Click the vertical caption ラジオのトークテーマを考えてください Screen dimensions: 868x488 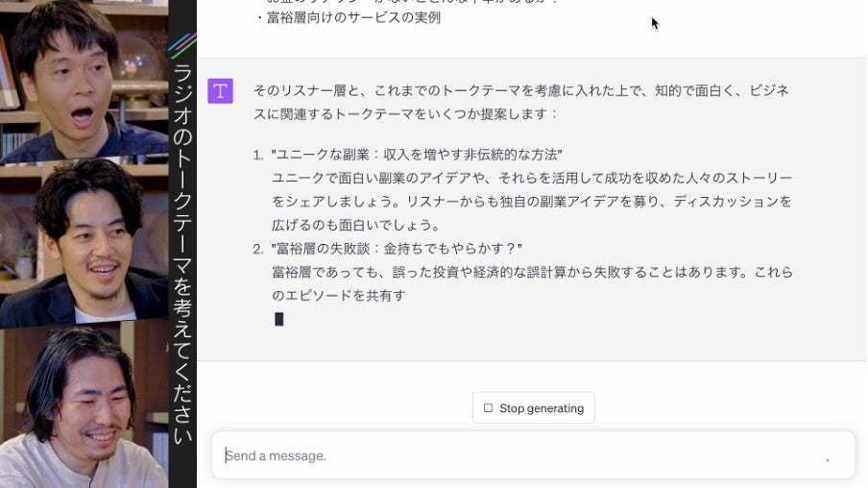[x=182, y=255]
